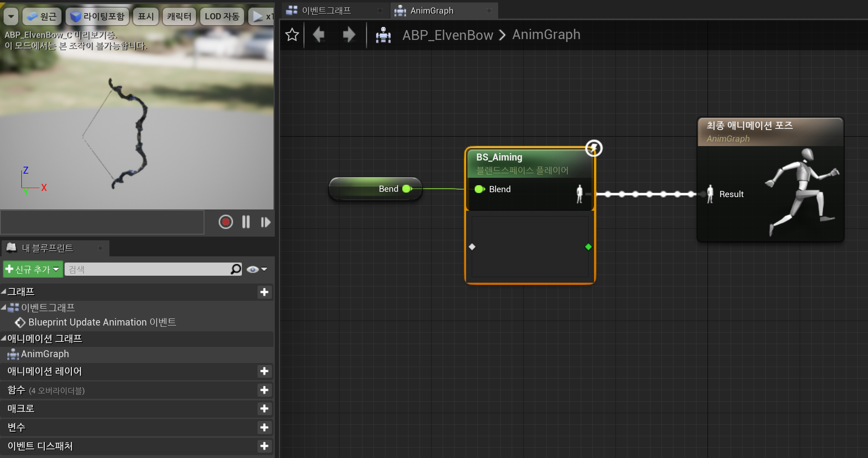
Task: Add a new variable with plus icon
Action: click(x=264, y=428)
